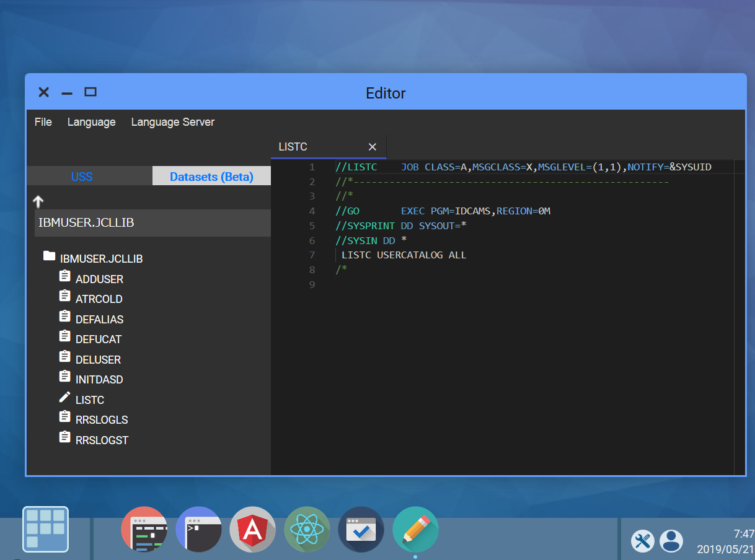The width and height of the screenshot is (755, 560).
Task: Close the Editor window
Action: (43, 92)
